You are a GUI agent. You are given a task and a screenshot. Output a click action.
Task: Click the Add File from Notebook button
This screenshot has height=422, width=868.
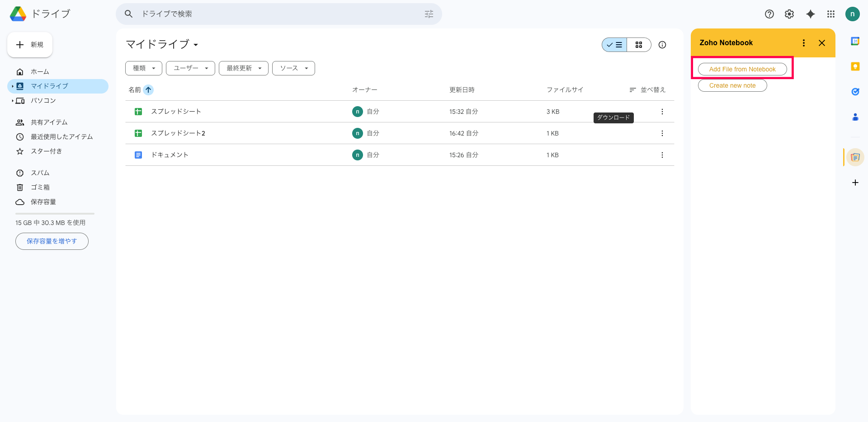click(x=742, y=69)
